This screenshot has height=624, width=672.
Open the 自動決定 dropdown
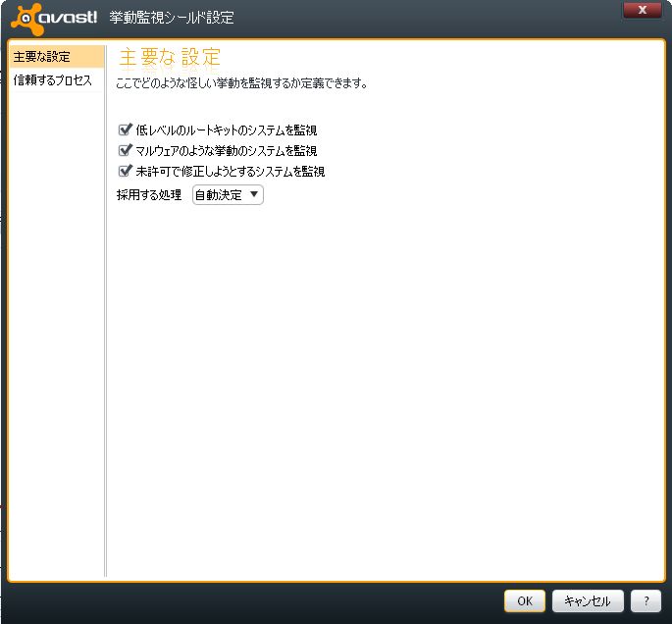click(228, 195)
